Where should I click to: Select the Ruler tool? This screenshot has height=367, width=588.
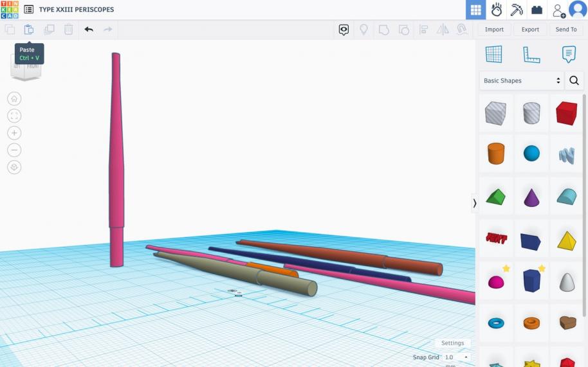pos(531,55)
